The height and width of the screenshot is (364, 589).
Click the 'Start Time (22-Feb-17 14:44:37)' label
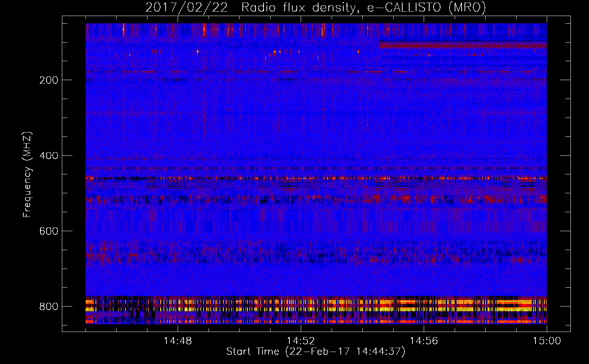point(316,352)
